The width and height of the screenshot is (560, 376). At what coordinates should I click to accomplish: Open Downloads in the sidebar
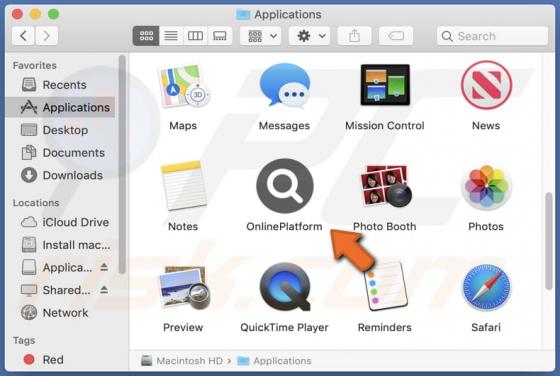(x=60, y=175)
